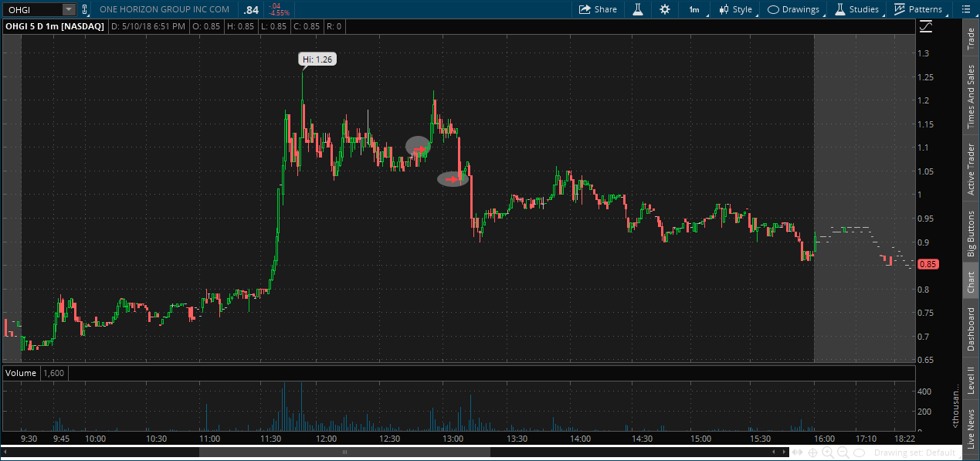980x461 pixels.
Task: Switch to Times And Sales tab
Action: click(x=971, y=97)
